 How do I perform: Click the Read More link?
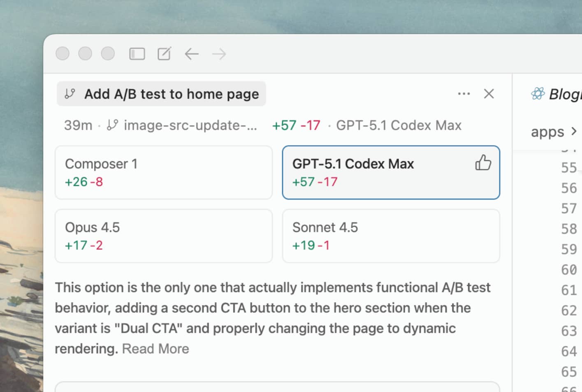(155, 348)
